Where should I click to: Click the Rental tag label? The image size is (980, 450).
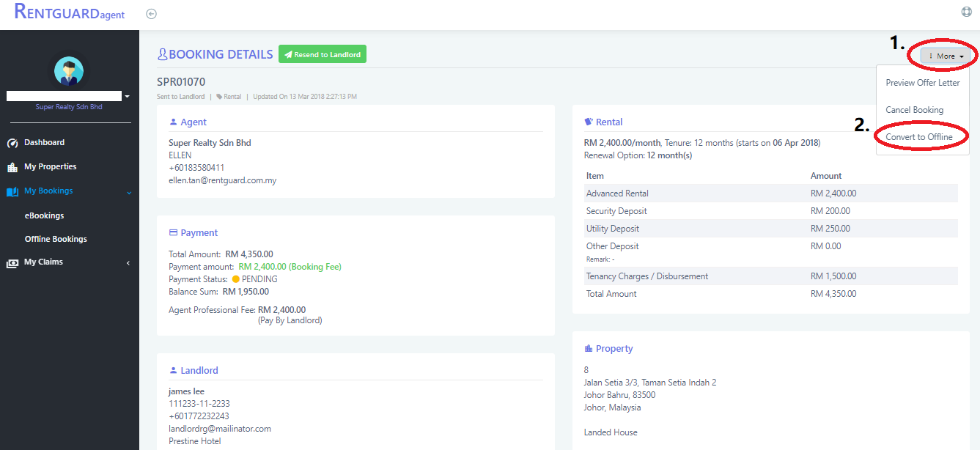229,97
